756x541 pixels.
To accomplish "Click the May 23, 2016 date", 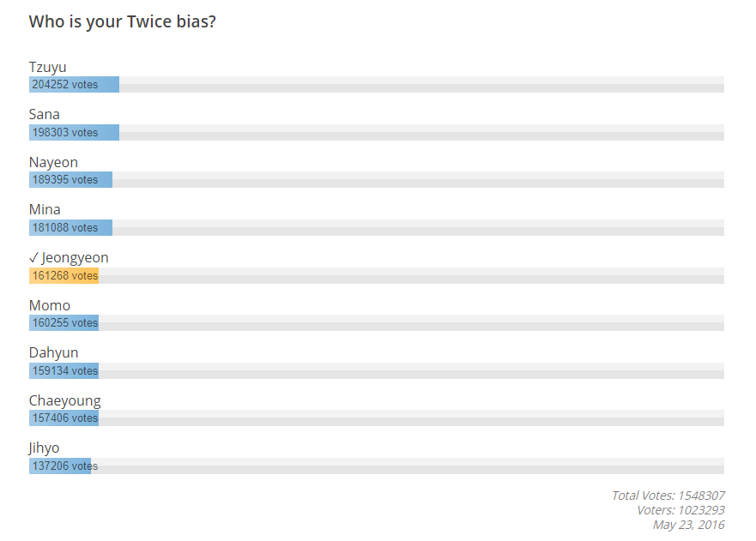I will point(688,525).
